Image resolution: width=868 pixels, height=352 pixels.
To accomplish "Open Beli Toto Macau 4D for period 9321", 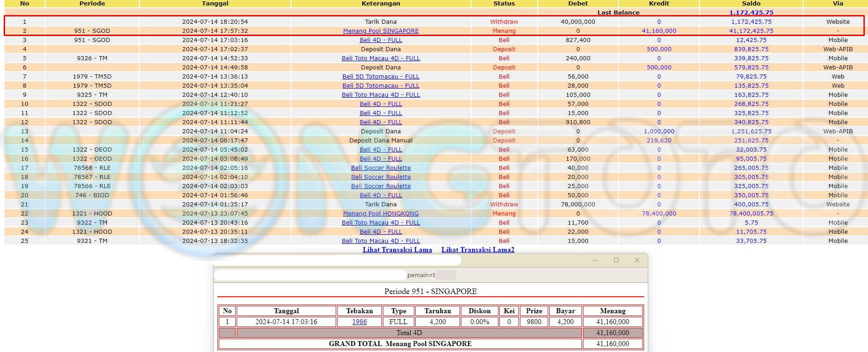I will [x=381, y=241].
